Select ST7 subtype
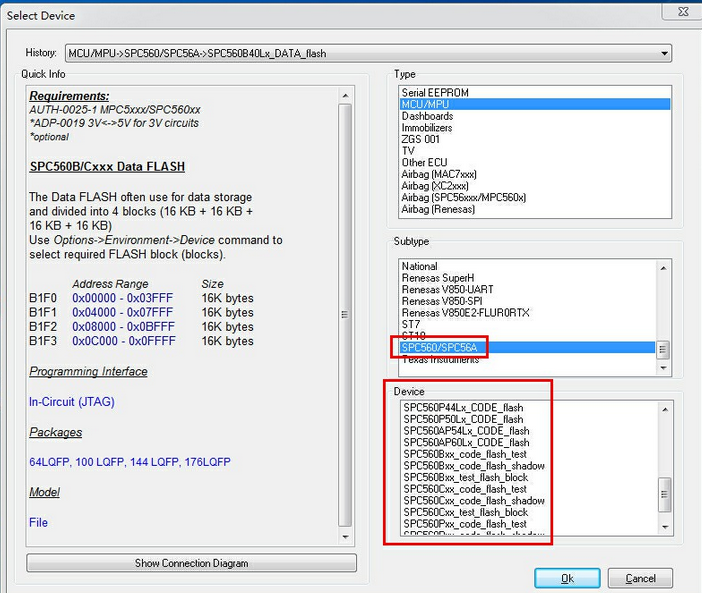The width and height of the screenshot is (702, 593). point(527,324)
